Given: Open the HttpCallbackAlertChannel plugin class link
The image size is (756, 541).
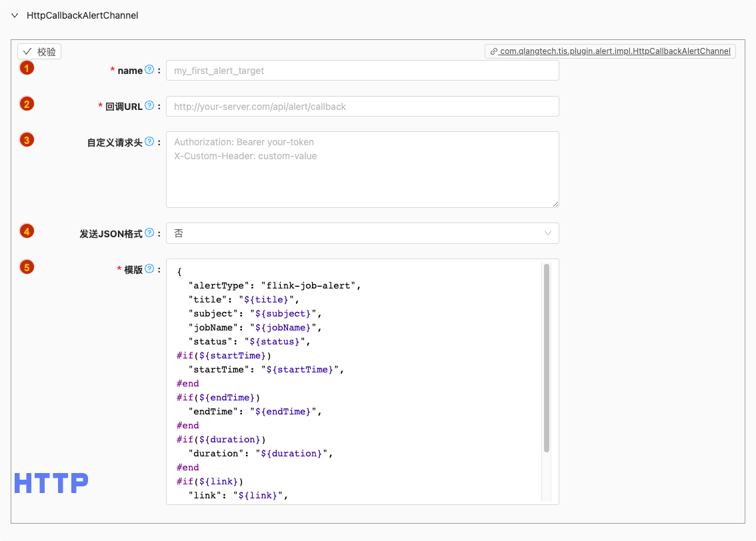Looking at the screenshot, I should click(x=610, y=51).
